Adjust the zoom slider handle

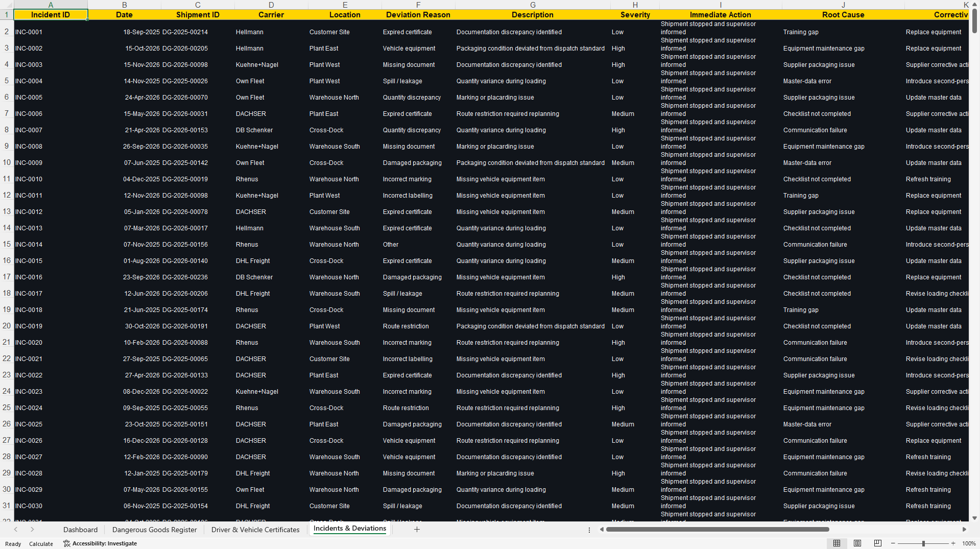tap(923, 543)
